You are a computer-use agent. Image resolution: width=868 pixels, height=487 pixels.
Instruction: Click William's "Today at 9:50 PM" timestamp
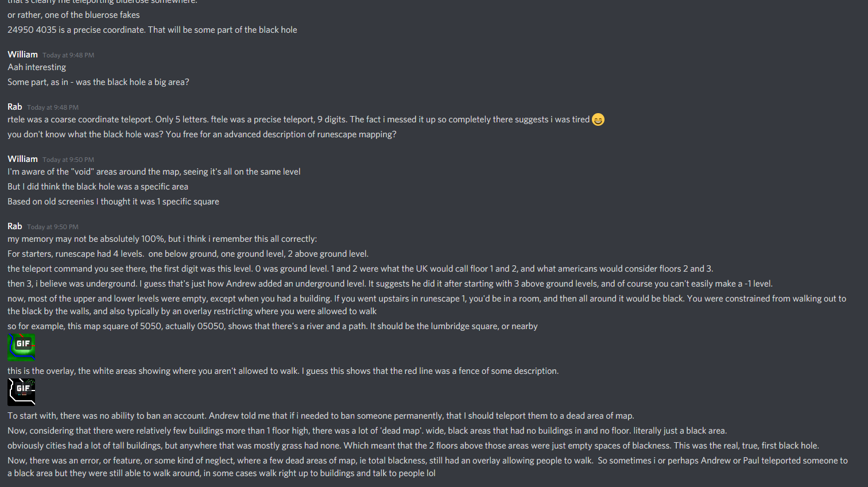point(68,160)
